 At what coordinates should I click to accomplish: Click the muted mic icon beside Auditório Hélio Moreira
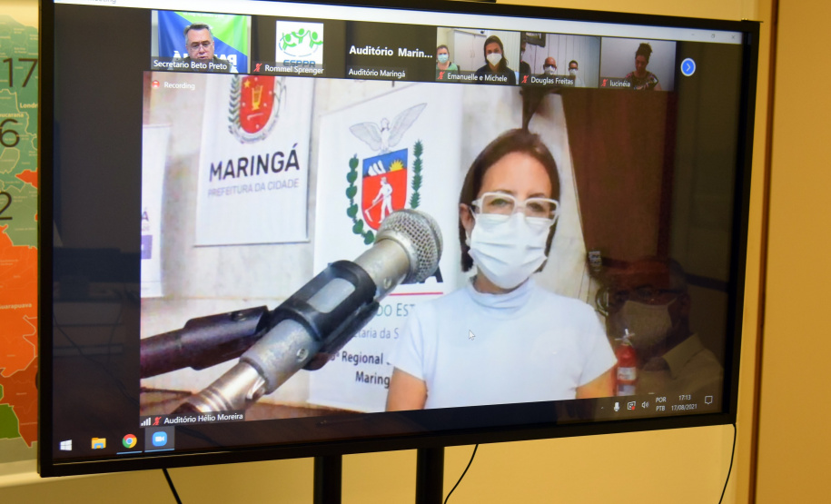click(x=157, y=420)
